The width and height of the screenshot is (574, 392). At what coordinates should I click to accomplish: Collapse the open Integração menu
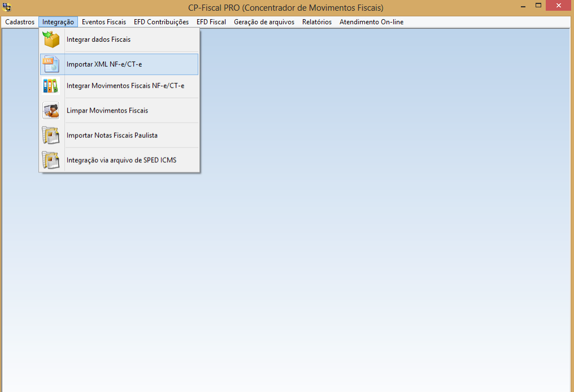click(58, 22)
